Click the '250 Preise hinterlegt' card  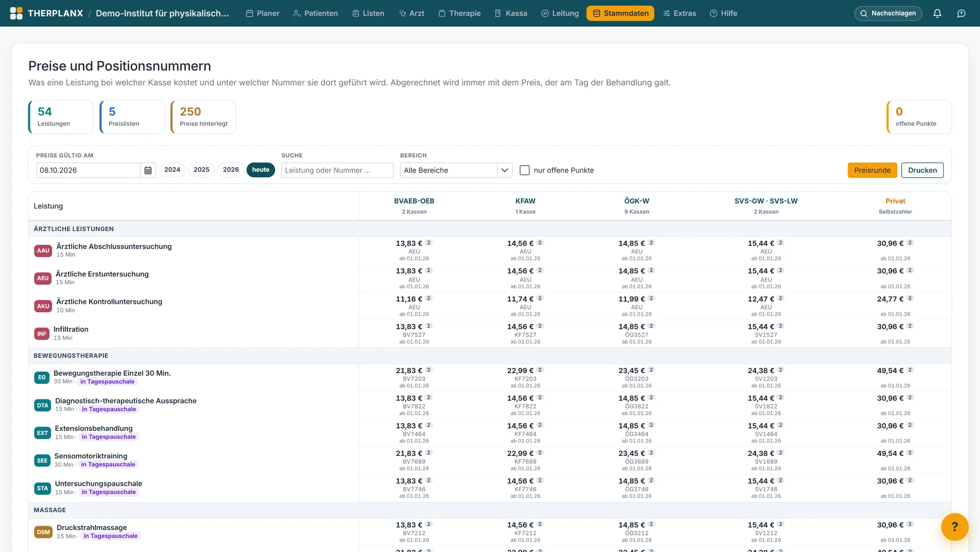[x=203, y=117]
